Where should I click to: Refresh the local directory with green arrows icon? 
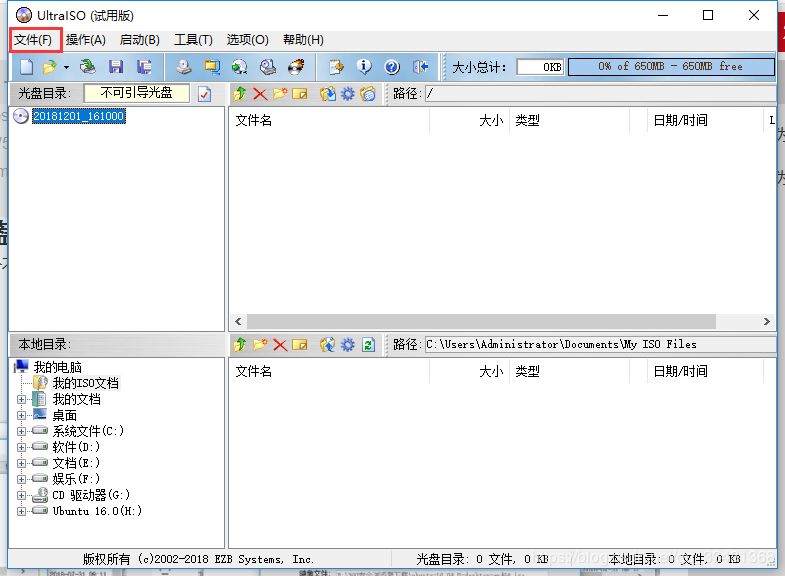pyautogui.click(x=368, y=344)
